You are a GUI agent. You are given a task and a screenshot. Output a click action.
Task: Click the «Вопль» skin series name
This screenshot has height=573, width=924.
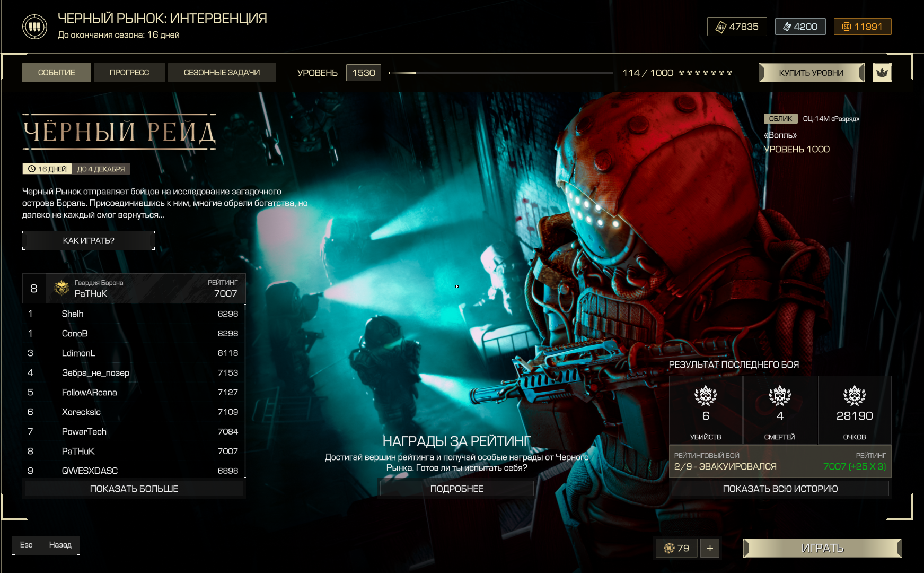click(780, 135)
